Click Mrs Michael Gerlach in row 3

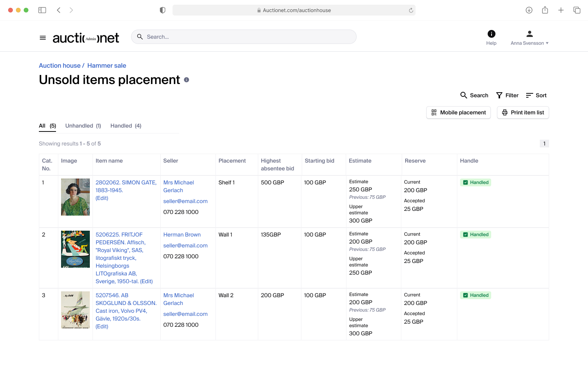pyautogui.click(x=178, y=299)
